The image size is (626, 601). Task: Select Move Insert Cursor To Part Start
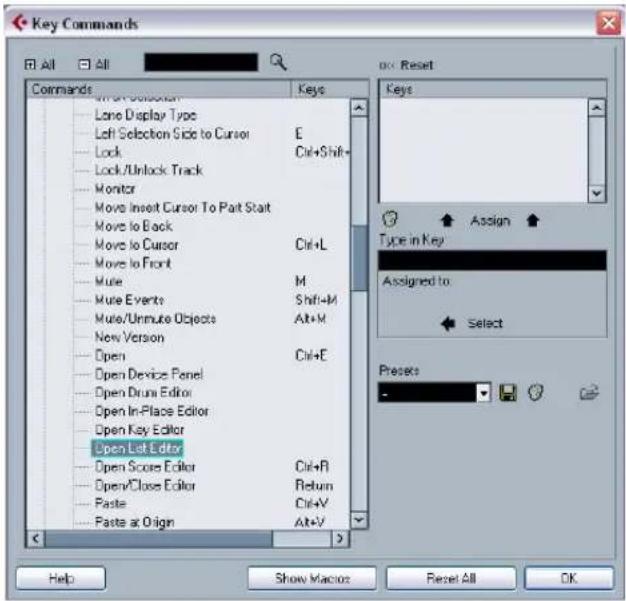point(182,207)
